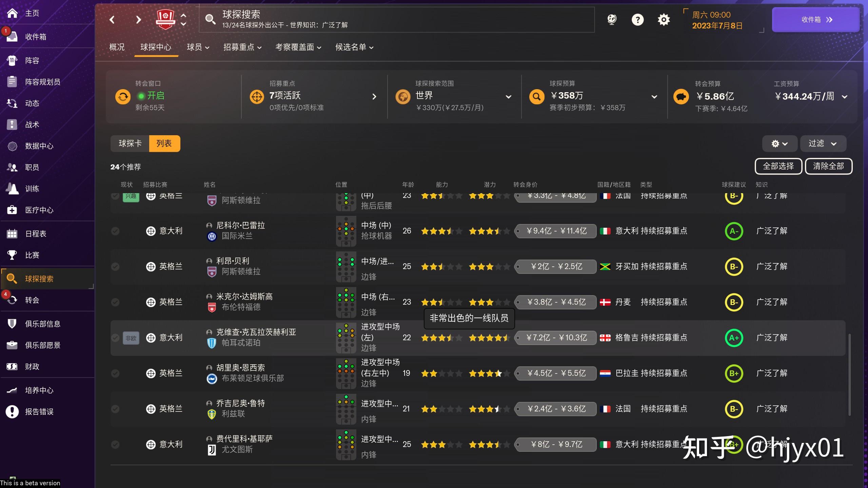Viewport: 868px width, 488px height.
Task: Open the 概况 tab
Action: (117, 47)
